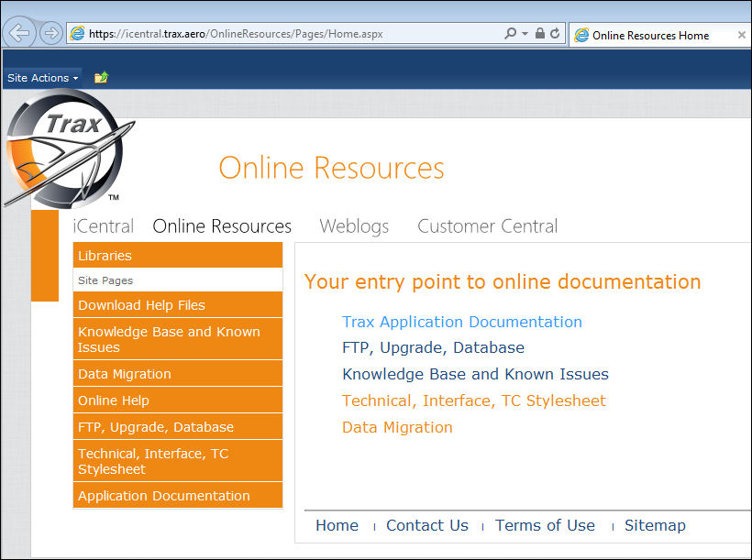Open the iCentral navigation tab
Viewport: 752px width, 560px height.
pos(103,225)
